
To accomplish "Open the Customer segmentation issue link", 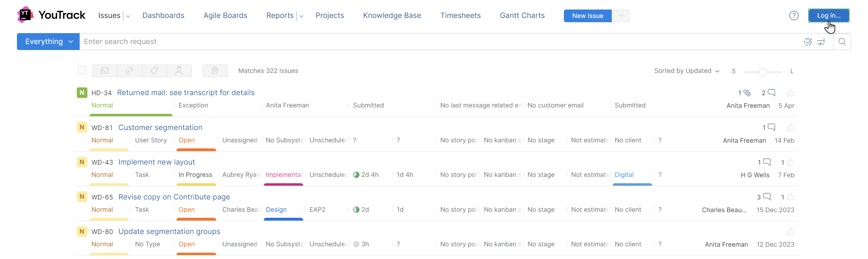I will 160,128.
